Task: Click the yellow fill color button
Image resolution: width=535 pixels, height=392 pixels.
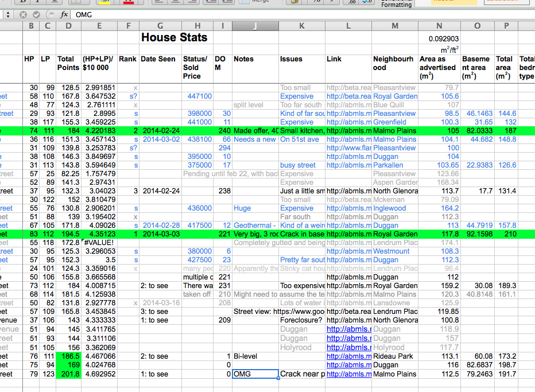Action: tap(104, 2)
